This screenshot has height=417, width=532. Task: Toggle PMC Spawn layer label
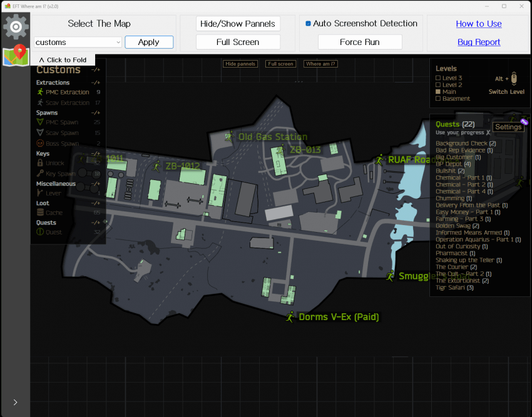(62, 123)
